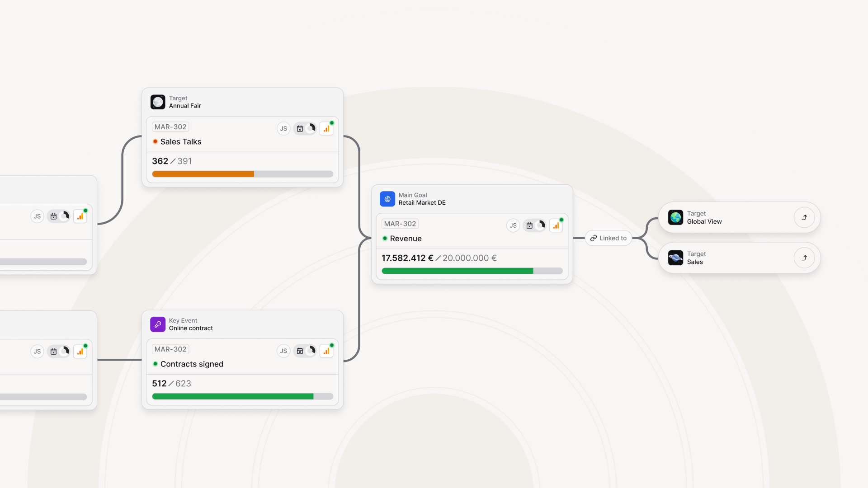Toggle the calendar switch on Contracts signed card
This screenshot has height=488, width=868.
305,351
